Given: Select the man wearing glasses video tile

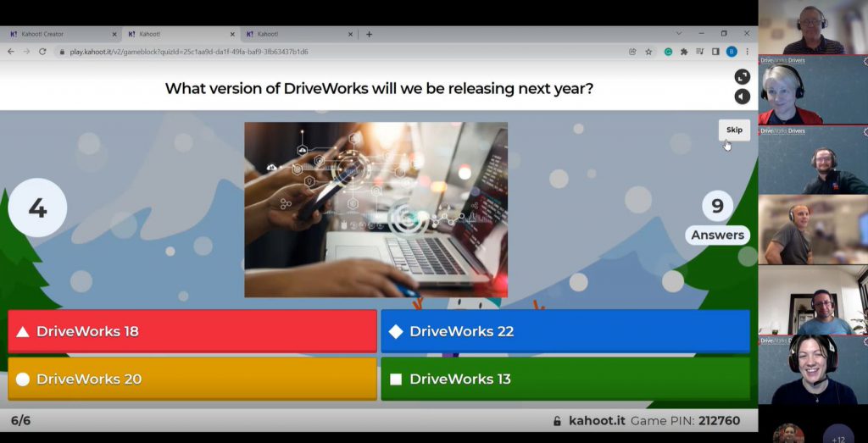Looking at the screenshot, I should (813, 300).
